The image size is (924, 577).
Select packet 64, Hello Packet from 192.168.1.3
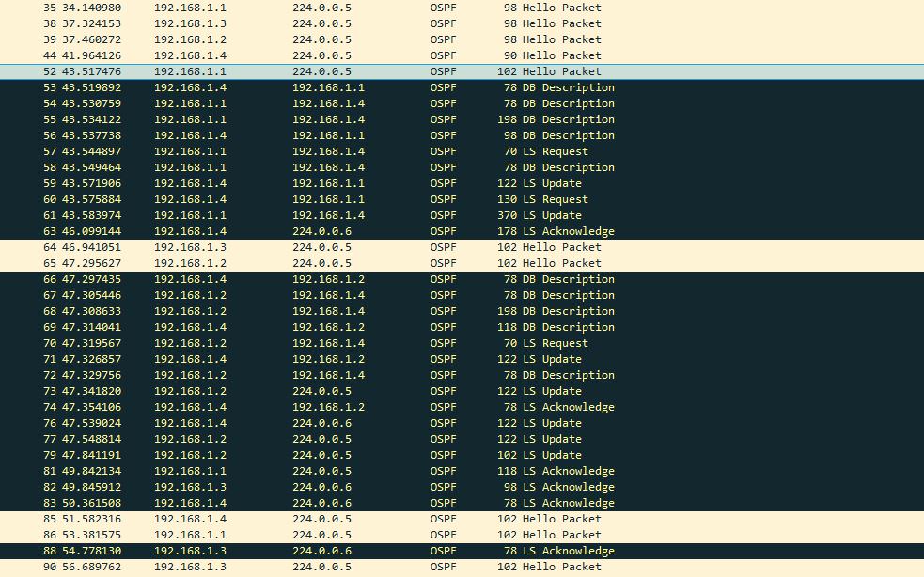tap(282, 246)
